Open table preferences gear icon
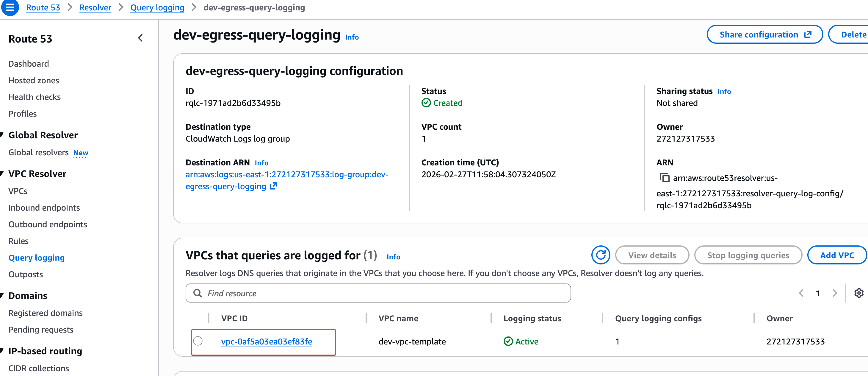Image resolution: width=868 pixels, height=376 pixels. pyautogui.click(x=858, y=293)
